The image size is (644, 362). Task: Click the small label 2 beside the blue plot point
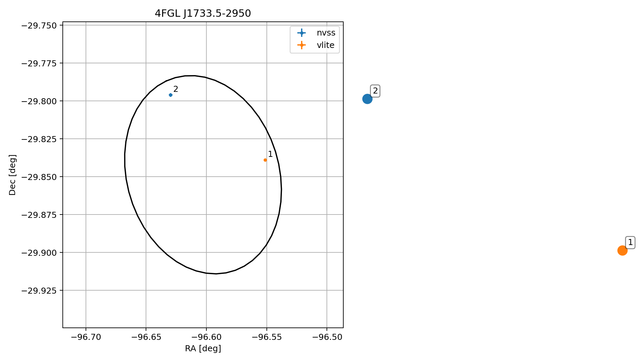[176, 89]
